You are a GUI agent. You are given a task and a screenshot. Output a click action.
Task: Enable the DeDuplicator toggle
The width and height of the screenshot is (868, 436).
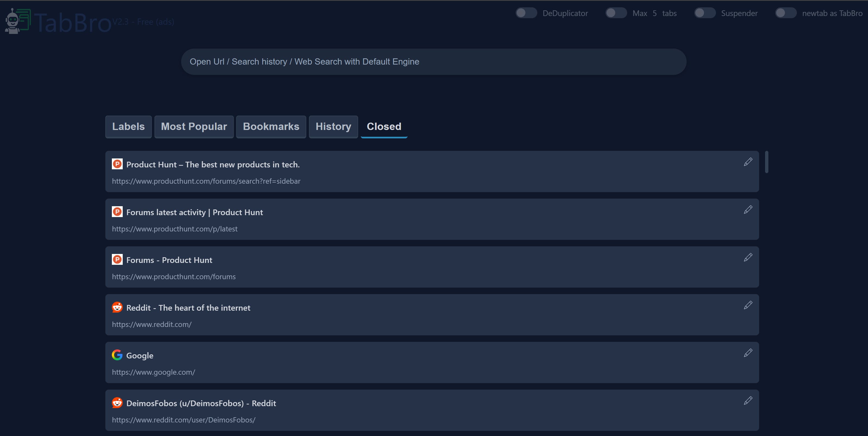tap(526, 13)
